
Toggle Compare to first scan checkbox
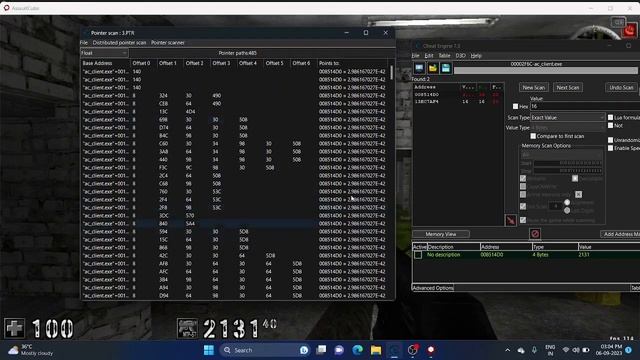point(533,136)
